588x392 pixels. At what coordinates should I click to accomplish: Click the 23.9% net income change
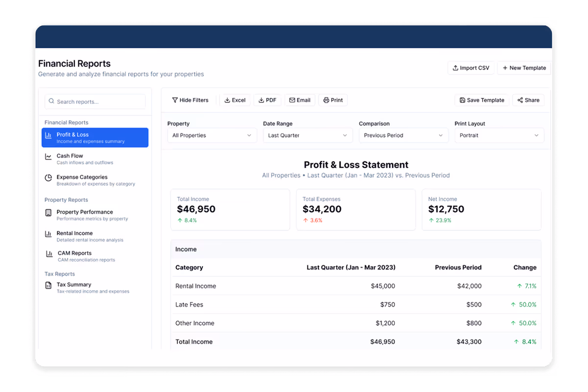440,220
